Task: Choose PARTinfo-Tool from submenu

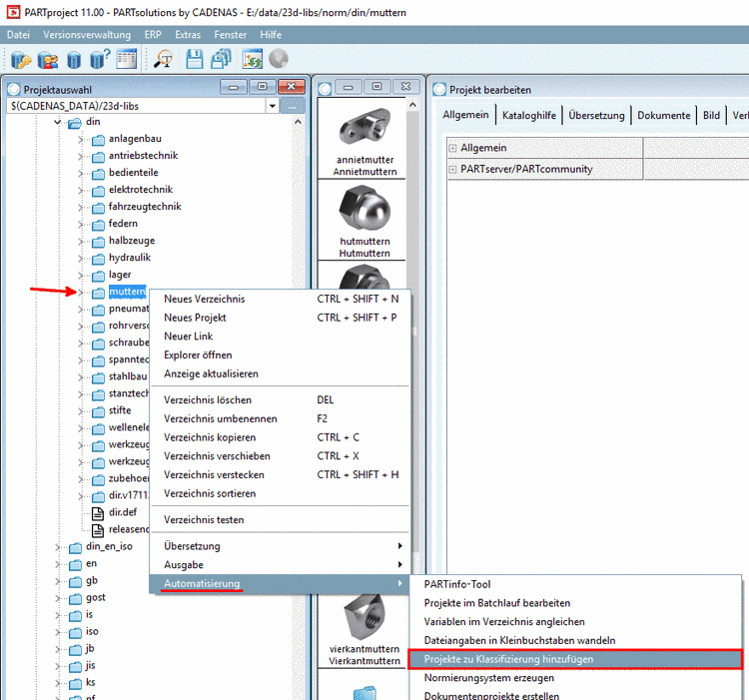Action: coord(575,584)
